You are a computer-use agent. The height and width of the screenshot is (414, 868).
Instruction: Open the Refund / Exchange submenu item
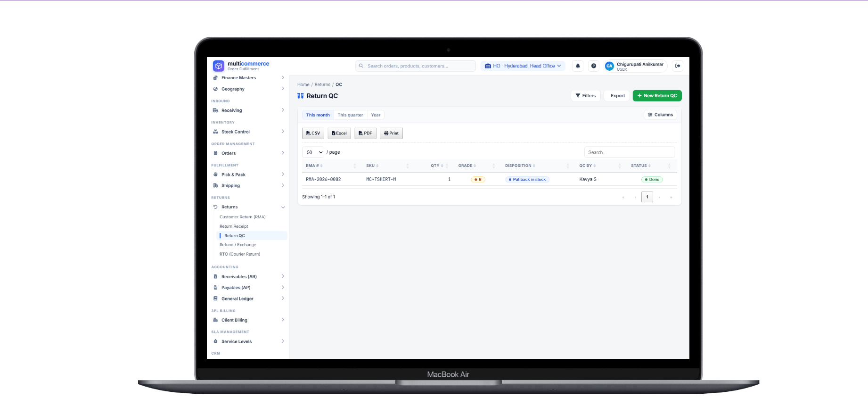point(238,245)
